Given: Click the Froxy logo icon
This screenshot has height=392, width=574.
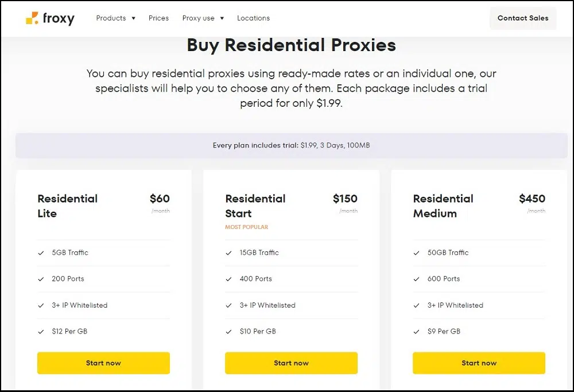Looking at the screenshot, I should click(x=32, y=18).
